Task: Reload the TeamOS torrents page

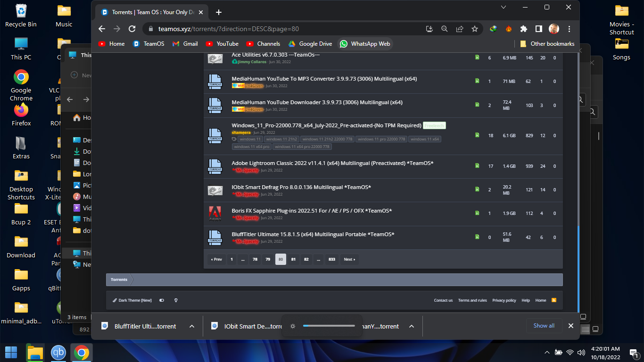Action: point(132,29)
